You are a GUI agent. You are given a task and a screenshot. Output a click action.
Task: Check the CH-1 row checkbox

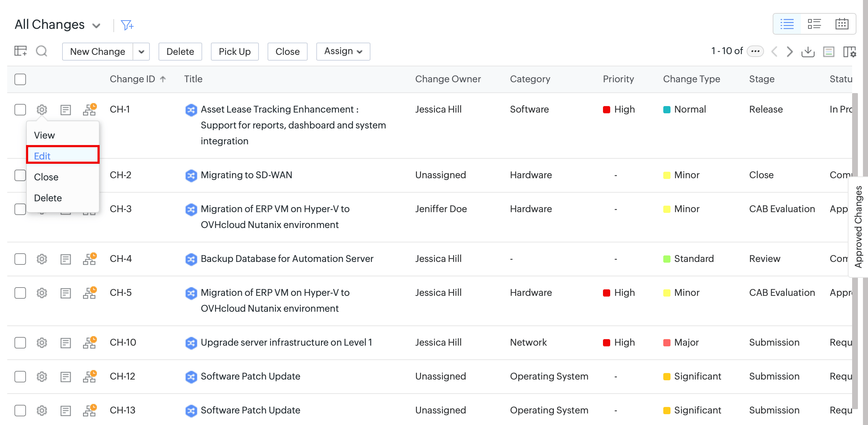click(x=20, y=109)
